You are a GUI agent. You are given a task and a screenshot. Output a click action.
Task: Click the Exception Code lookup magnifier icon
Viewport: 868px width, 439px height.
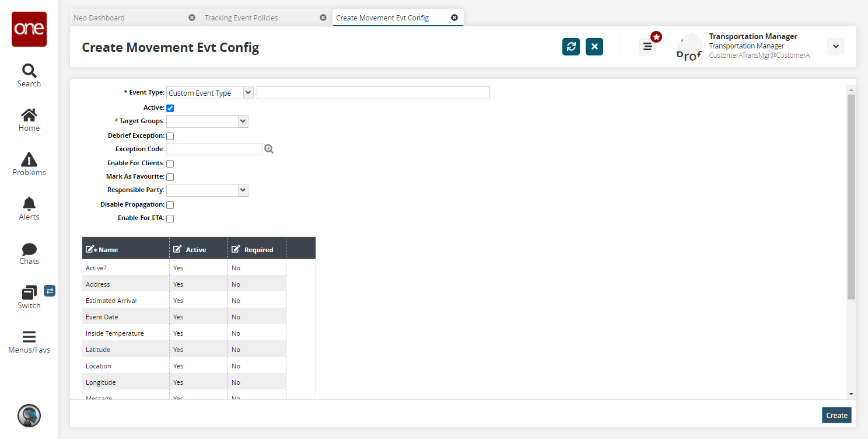click(x=269, y=149)
